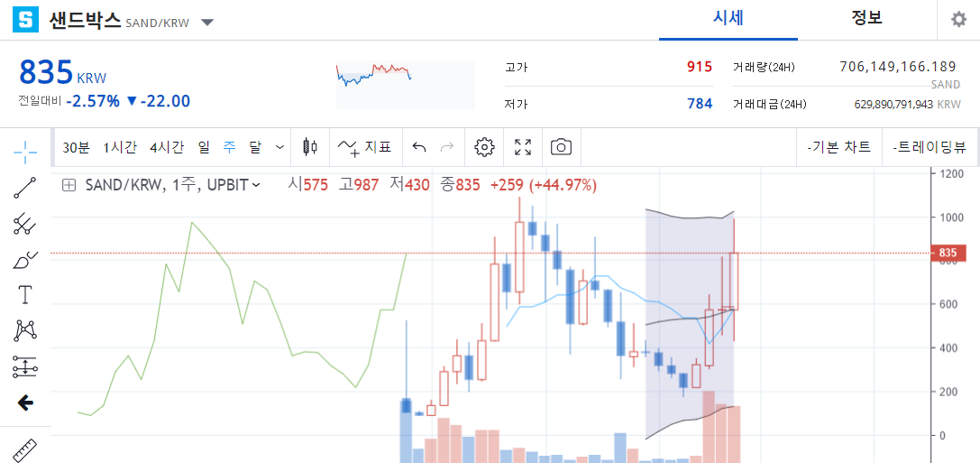The image size is (980, 463).
Task: Select the long position forecasting tool
Action: pyautogui.click(x=25, y=366)
